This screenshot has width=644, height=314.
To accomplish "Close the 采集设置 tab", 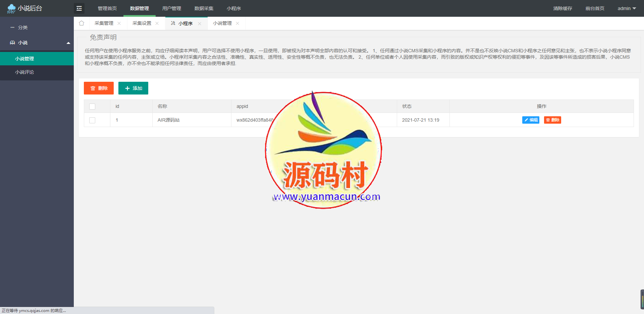I will coord(157,23).
